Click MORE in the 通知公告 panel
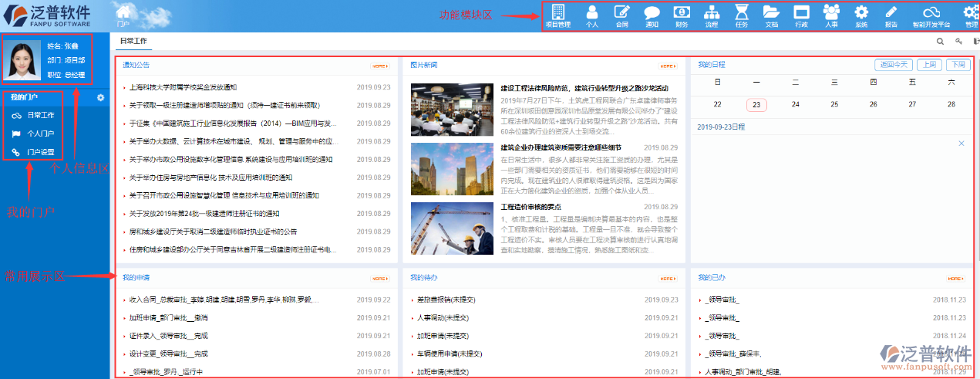Viewport: 980px width, 379px height. point(380,66)
